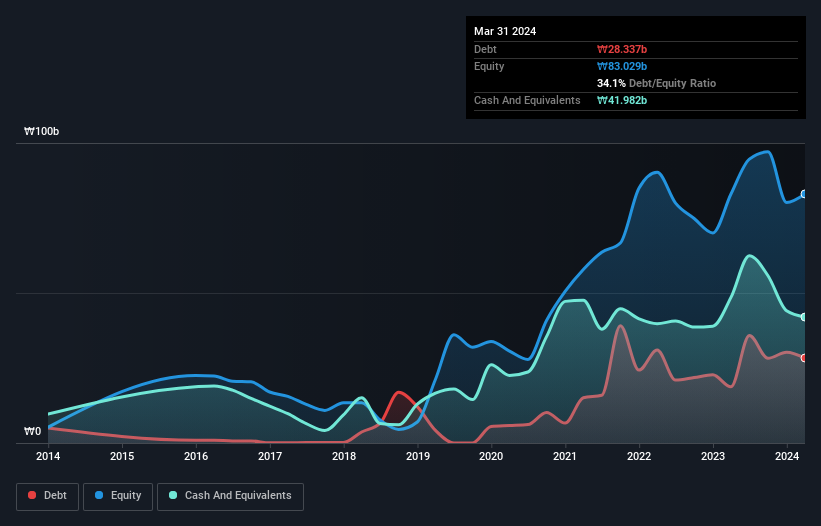The height and width of the screenshot is (526, 821).
Task: Click the Mar 31 2024 tooltip date
Action: pyautogui.click(x=505, y=31)
